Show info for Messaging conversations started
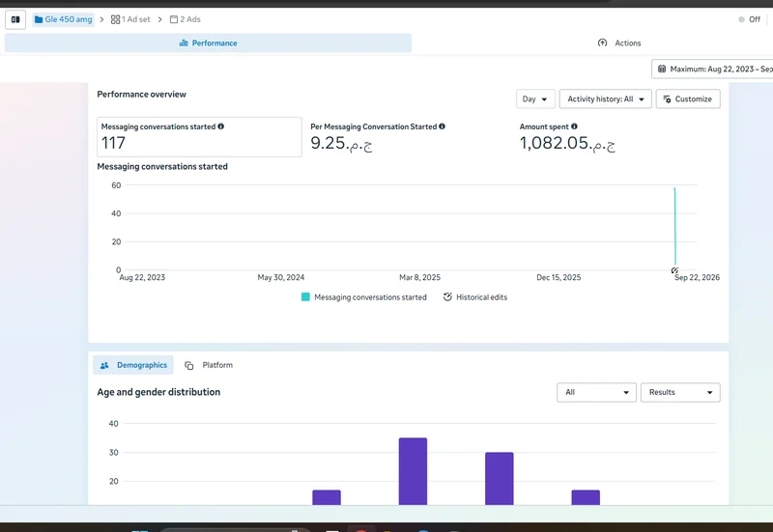Viewport: 773px width, 532px height. point(221,126)
